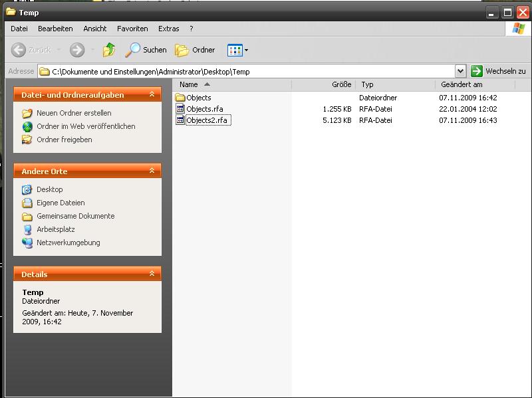532x398 pixels.
Task: Minimize the Temp window
Action: 491,13
